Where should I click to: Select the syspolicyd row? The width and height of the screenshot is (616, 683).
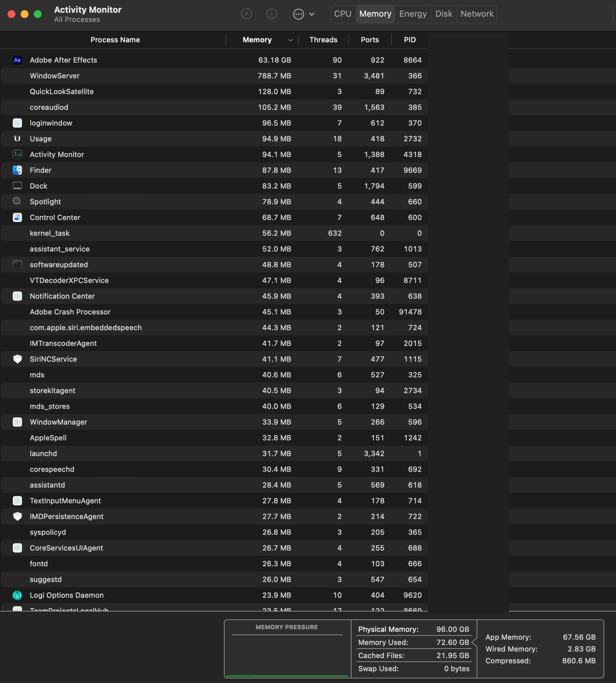point(214,532)
